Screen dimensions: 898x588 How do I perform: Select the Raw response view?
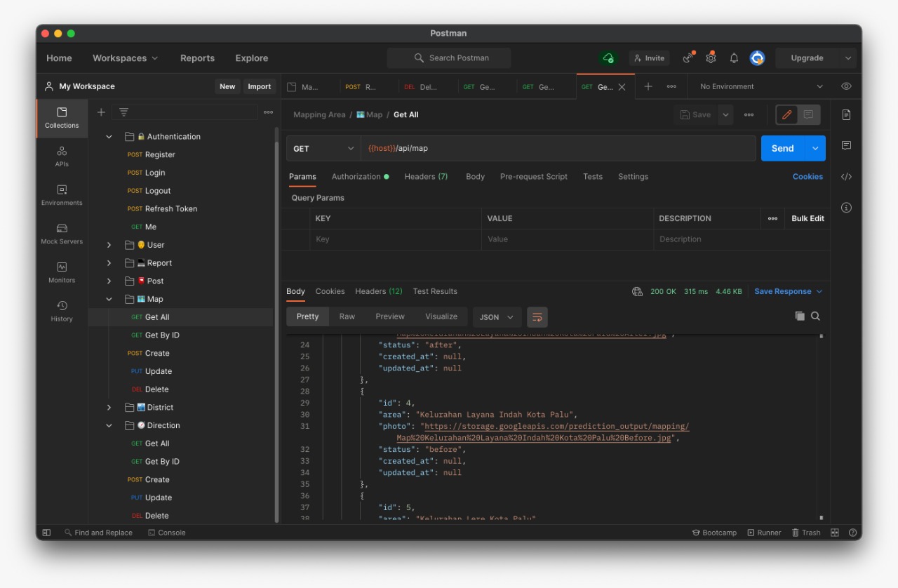click(x=347, y=316)
